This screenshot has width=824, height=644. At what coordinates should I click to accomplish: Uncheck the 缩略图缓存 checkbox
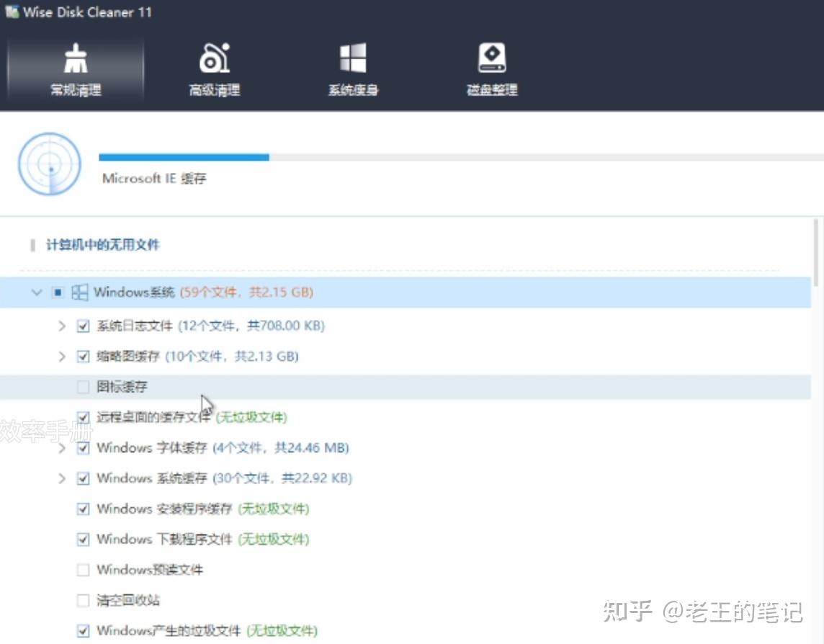coord(83,357)
